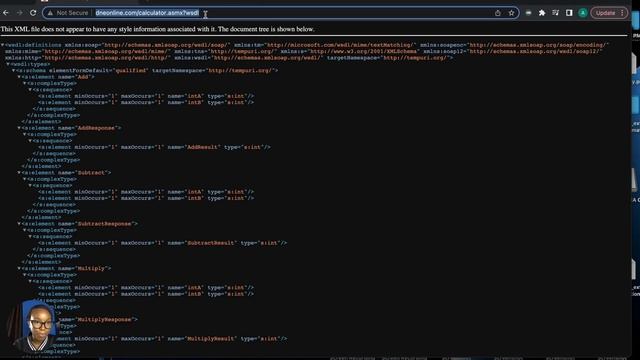This screenshot has height=360, width=640.
Task: Toggle the browser side panel icon
Action: (x=569, y=13)
